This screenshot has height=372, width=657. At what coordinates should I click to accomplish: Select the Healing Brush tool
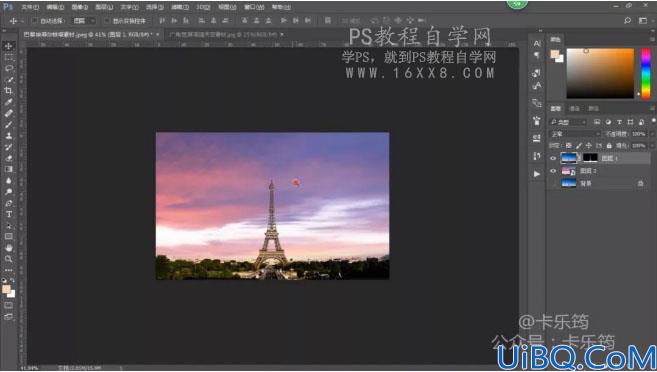point(8,113)
